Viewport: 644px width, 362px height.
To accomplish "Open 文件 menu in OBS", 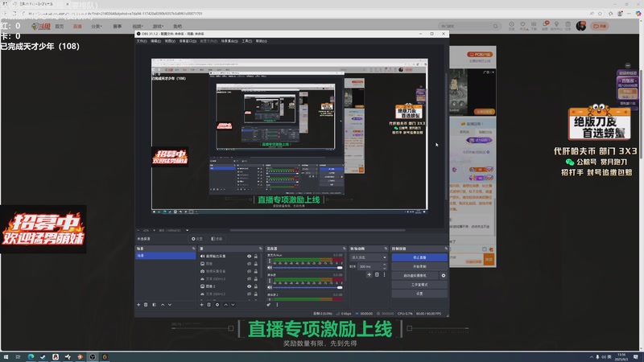I will pyautogui.click(x=142, y=41).
